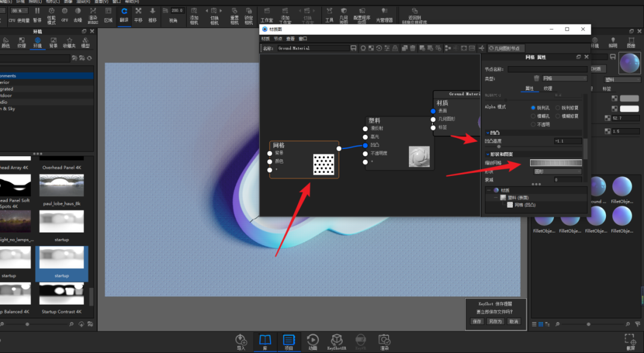This screenshot has width=644, height=353.
Task: Open 渲染 render from bottom toolbar
Action: tap(385, 342)
